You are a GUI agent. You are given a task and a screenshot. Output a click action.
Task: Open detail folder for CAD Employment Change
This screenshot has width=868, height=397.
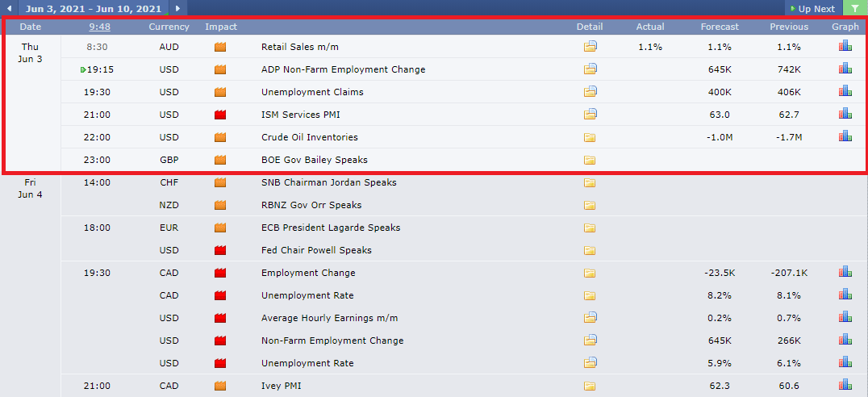coord(590,273)
